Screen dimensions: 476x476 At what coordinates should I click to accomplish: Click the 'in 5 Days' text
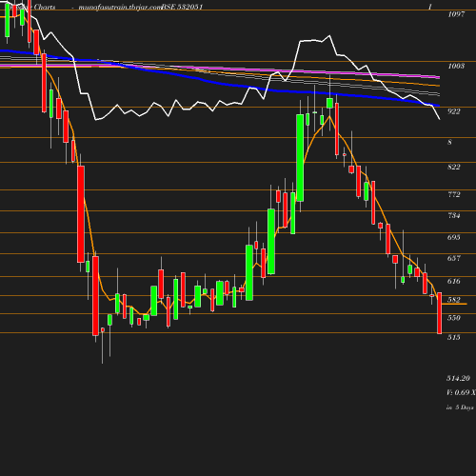[x=460, y=407]
